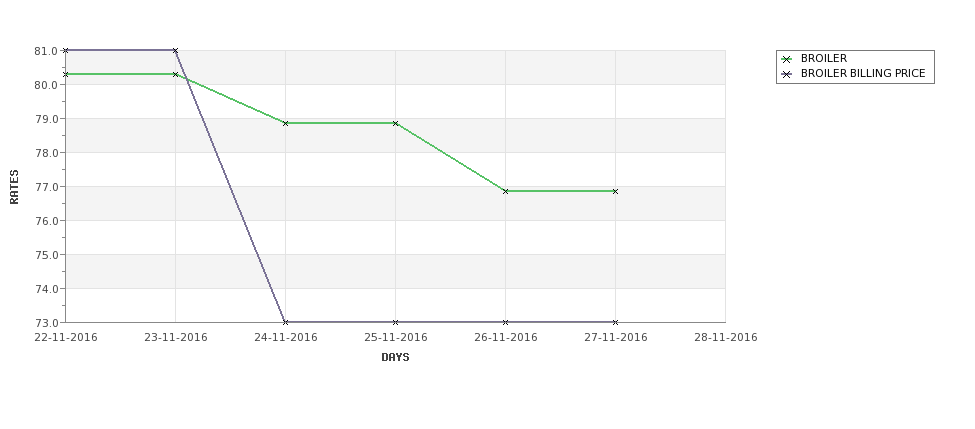Select BROILER data point on 24-11-2016
The image size is (975, 429).
click(x=285, y=123)
